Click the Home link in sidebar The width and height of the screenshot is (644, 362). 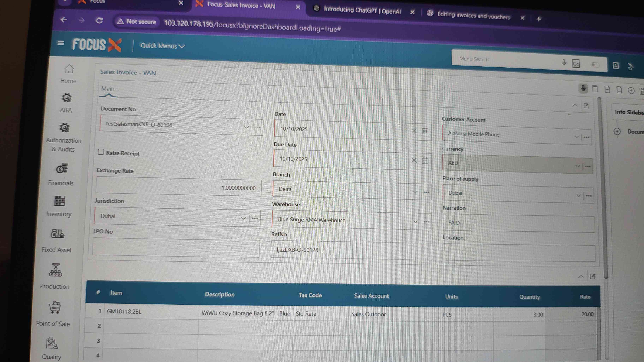(68, 74)
